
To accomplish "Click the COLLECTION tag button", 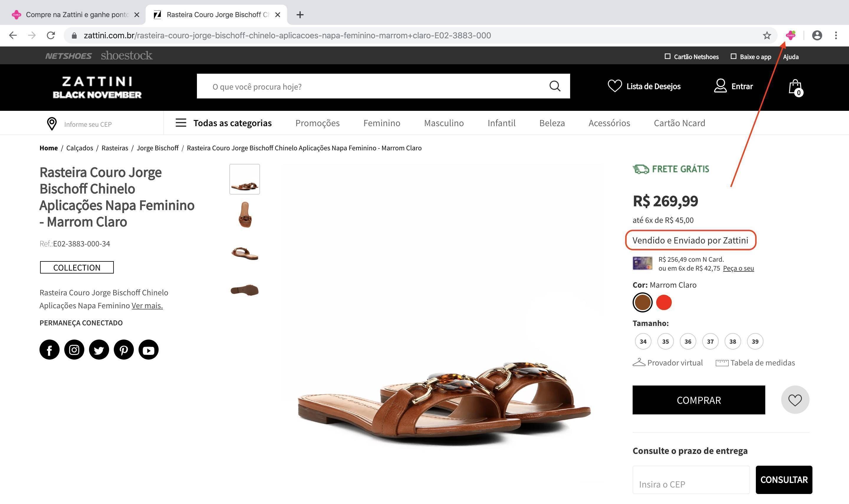I will [77, 267].
